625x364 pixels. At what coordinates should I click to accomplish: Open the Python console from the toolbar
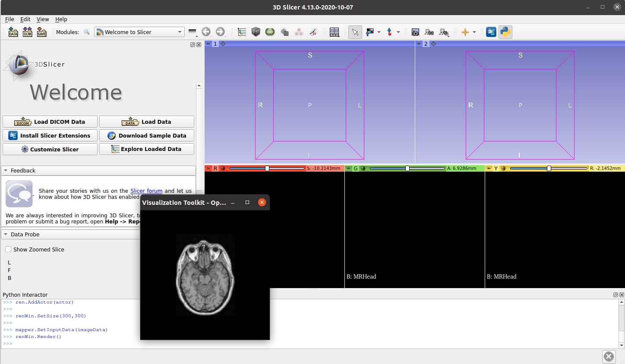click(505, 32)
